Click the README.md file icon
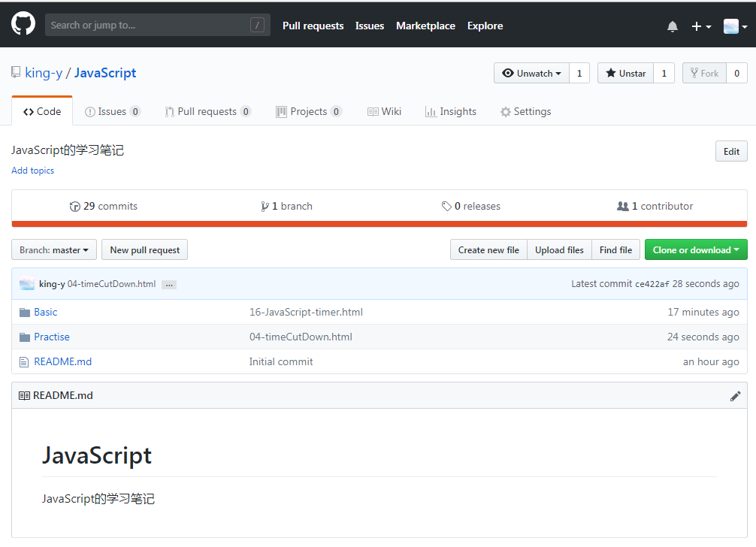756x547 pixels. (x=24, y=362)
